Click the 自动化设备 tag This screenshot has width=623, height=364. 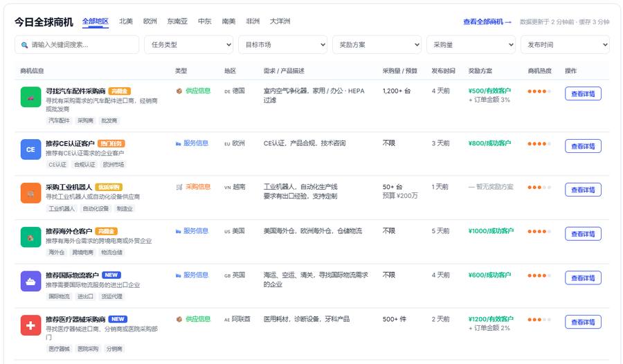pyautogui.click(x=96, y=208)
